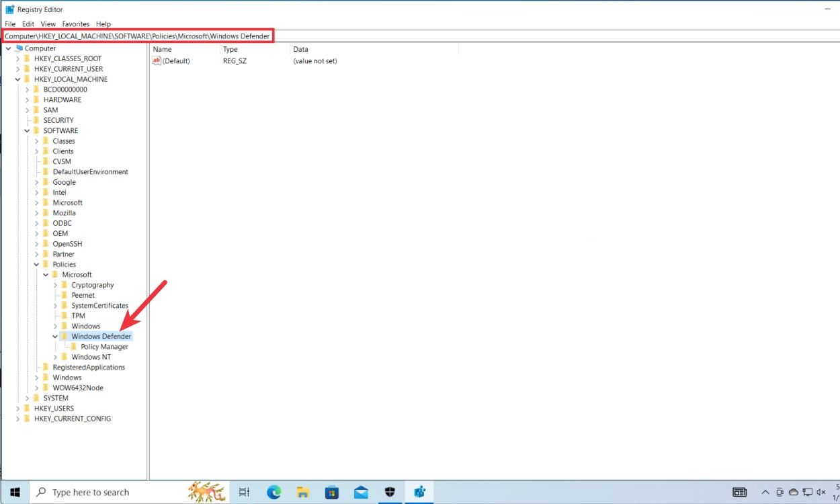Launch Microsoft Edge from the taskbar
Image resolution: width=840 pixels, height=504 pixels.
pos(273,492)
